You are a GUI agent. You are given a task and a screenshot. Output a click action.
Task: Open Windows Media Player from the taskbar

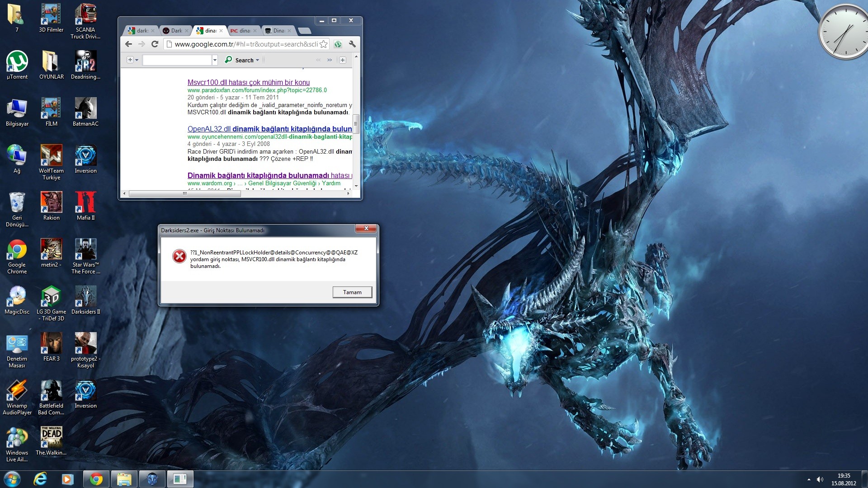pos(67,479)
